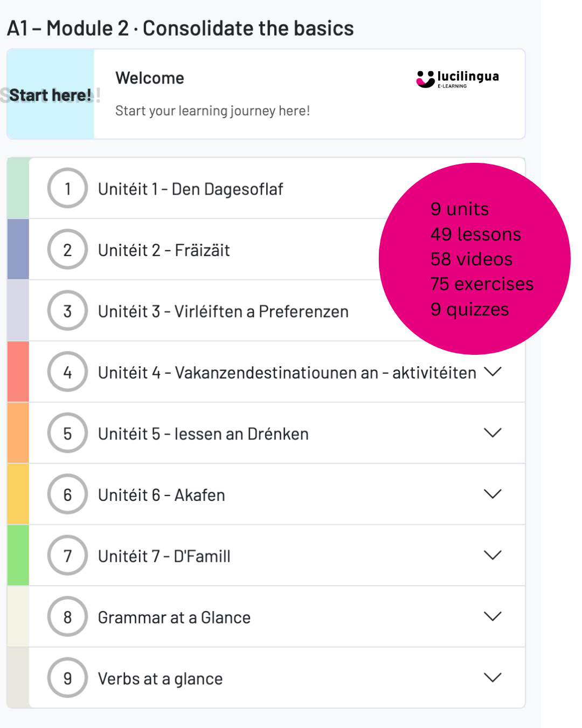Click the lucilingua e-learning logo
This screenshot has height=728, width=582.
pyautogui.click(x=458, y=79)
